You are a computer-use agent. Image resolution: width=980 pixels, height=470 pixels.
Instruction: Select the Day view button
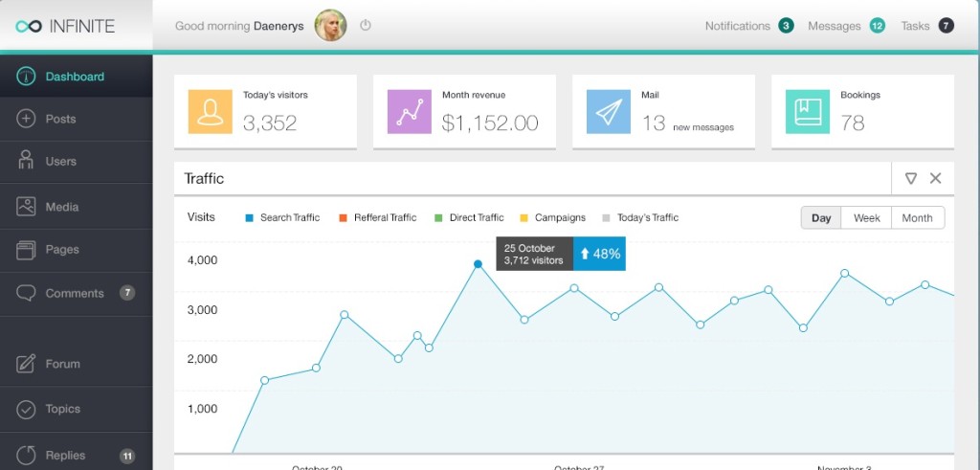pos(821,218)
